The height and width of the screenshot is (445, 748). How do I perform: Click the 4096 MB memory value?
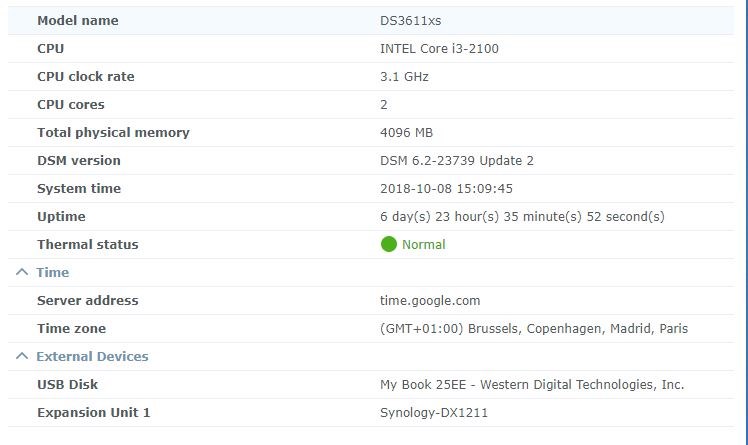[406, 132]
